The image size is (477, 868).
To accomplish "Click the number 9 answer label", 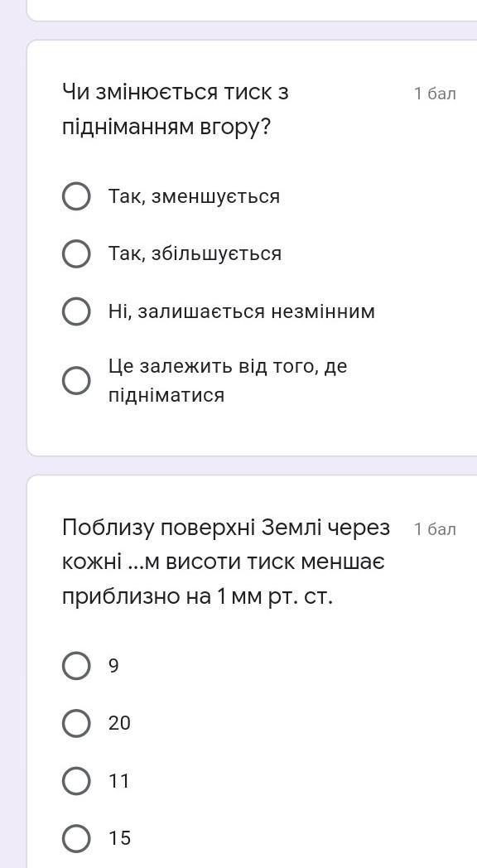I will point(113,665).
